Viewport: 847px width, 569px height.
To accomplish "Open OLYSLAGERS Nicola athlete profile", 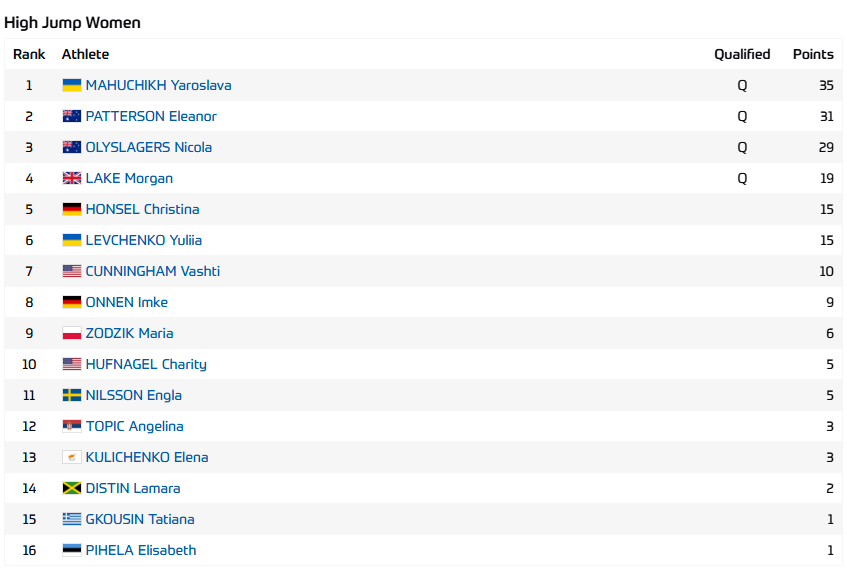I will (x=148, y=148).
